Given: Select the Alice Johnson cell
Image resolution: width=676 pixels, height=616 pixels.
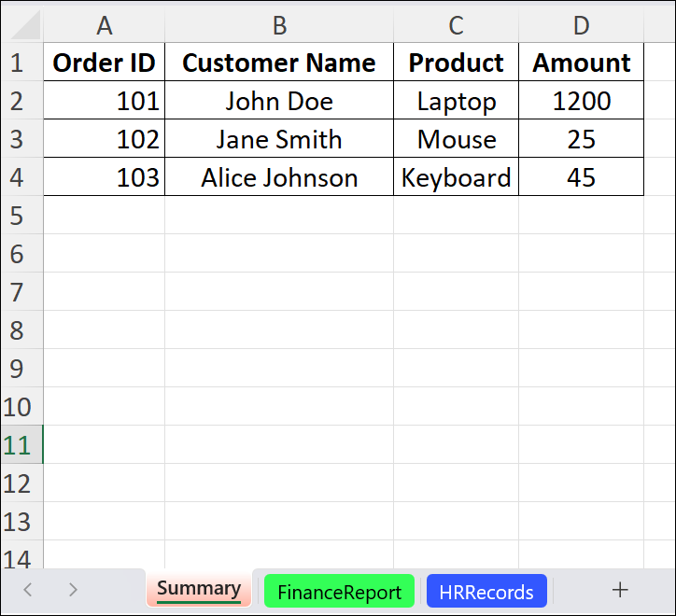Looking at the screenshot, I should [x=279, y=177].
